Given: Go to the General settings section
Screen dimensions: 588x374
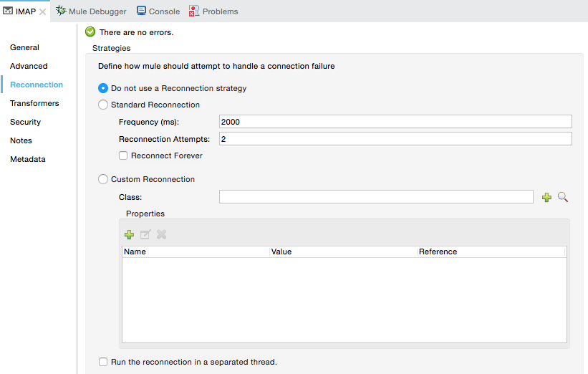Looking at the screenshot, I should tap(24, 47).
